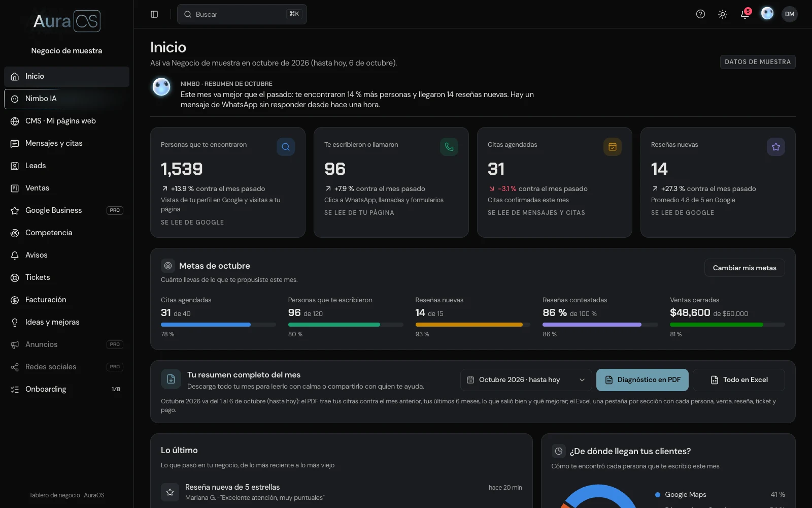Open Google Business PRO section
The image size is (812, 508).
(x=66, y=210)
